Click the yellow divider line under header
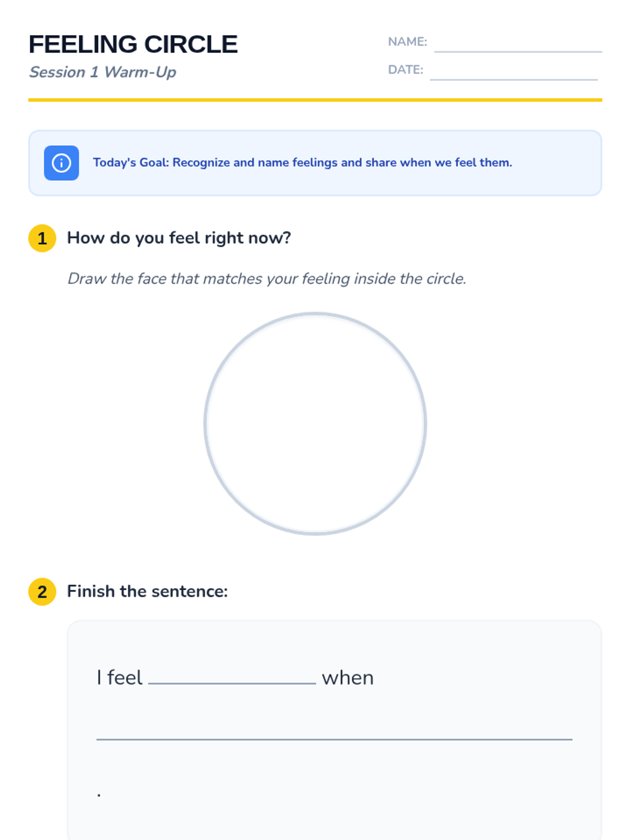This screenshot has width=630, height=840. point(315,100)
